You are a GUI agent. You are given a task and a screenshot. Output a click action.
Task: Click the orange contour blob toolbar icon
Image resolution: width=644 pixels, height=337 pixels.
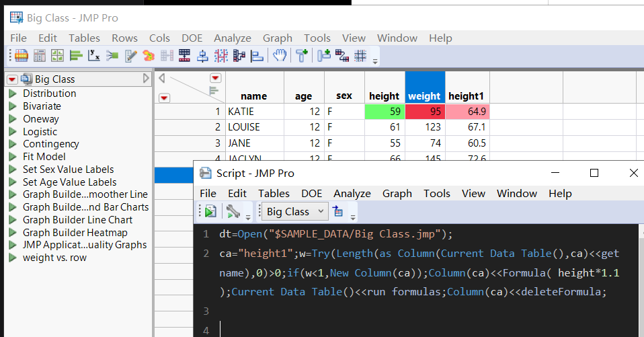[149, 55]
